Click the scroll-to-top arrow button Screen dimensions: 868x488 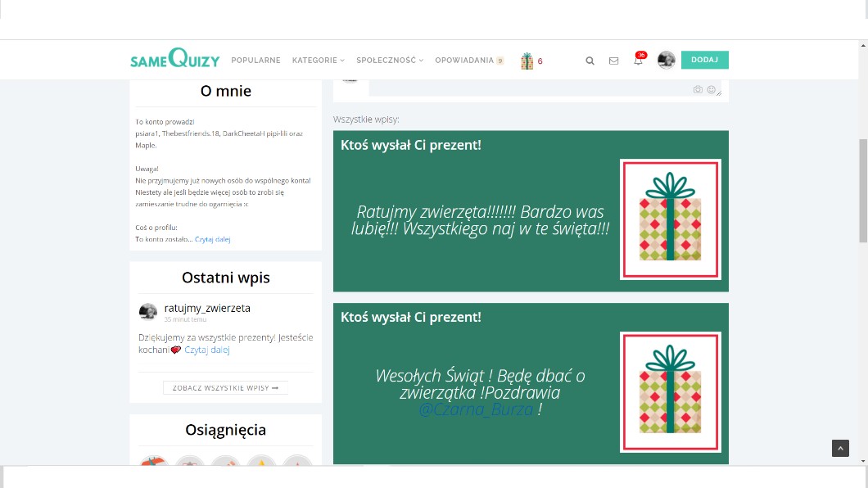coord(840,448)
